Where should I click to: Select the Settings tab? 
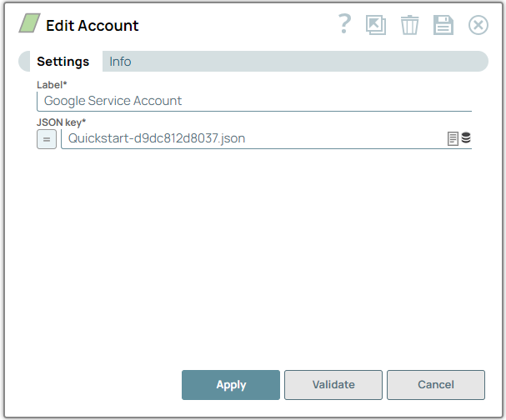coord(63,62)
